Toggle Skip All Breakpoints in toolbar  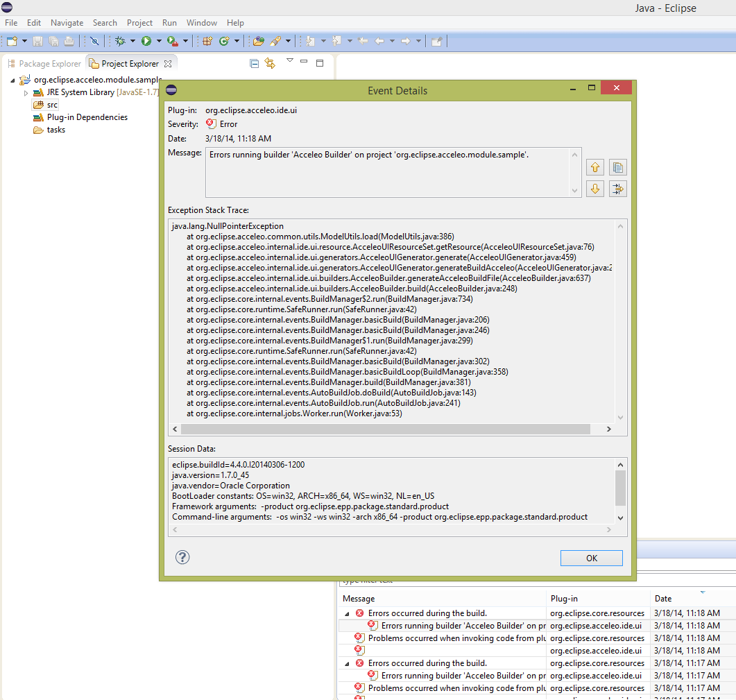[94, 42]
